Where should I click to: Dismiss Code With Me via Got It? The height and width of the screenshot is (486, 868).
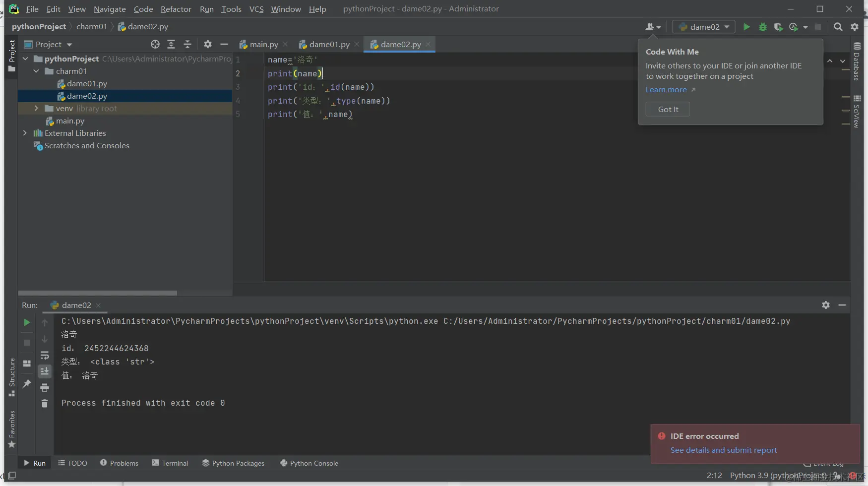668,109
